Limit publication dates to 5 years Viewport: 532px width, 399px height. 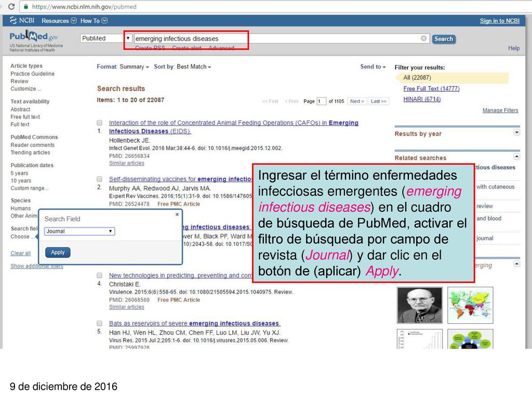19,173
